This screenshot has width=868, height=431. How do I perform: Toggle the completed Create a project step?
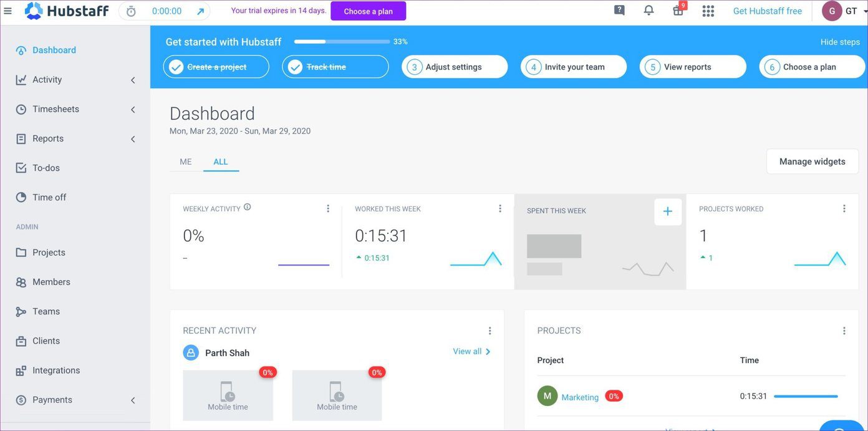[216, 67]
